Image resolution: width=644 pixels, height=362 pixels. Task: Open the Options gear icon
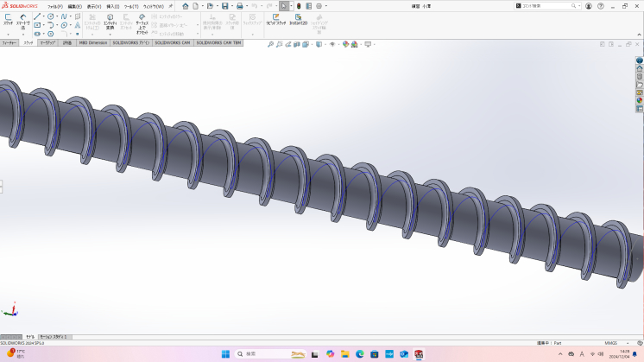[319, 6]
